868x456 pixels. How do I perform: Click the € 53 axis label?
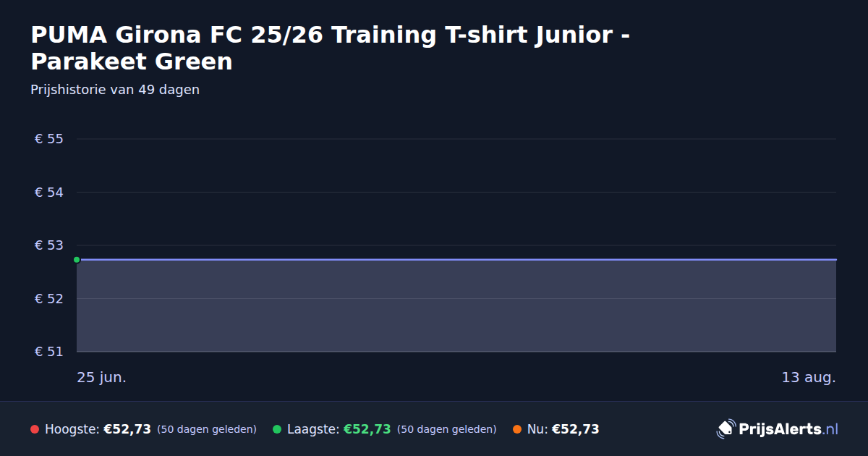tap(49, 245)
